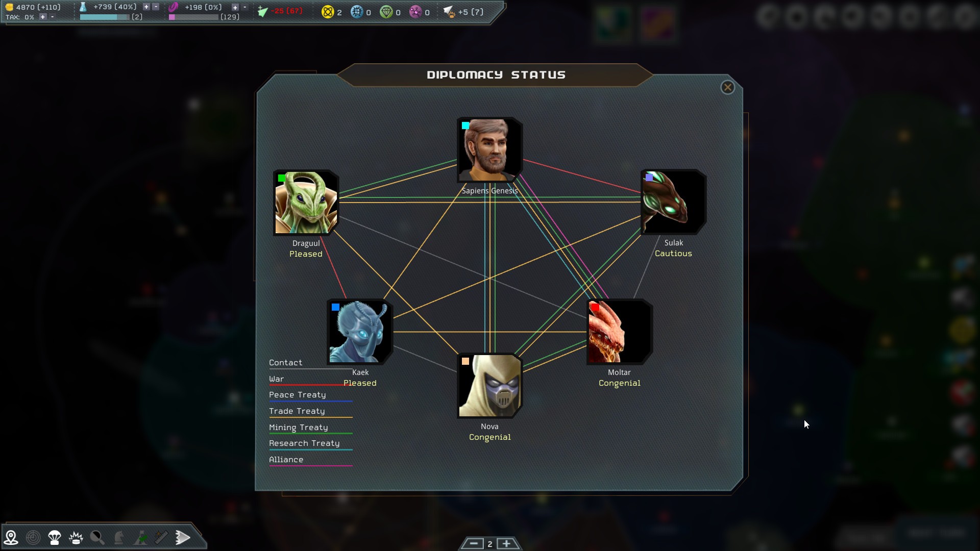Image resolution: width=980 pixels, height=551 pixels.
Task: Adjust the zoom level stepper down
Action: (x=473, y=543)
